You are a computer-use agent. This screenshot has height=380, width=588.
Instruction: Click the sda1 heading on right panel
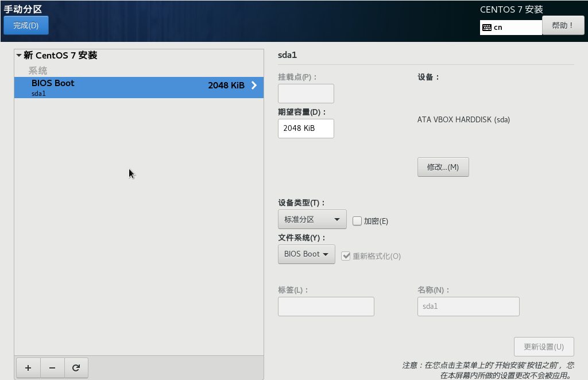[x=287, y=55]
